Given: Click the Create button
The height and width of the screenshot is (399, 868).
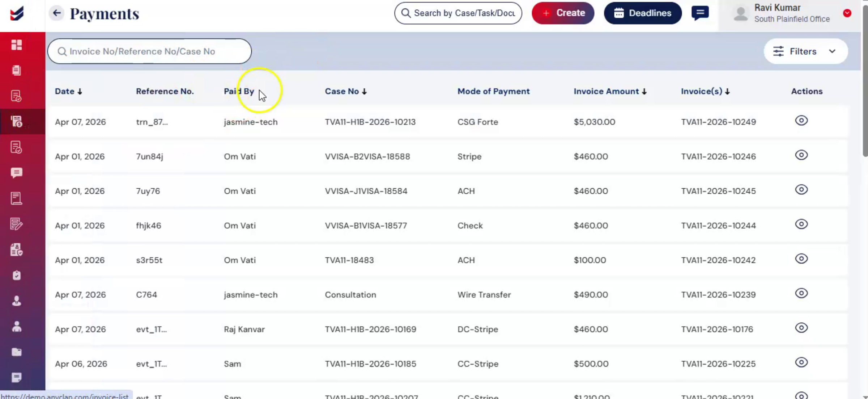Looking at the screenshot, I should pos(563,13).
